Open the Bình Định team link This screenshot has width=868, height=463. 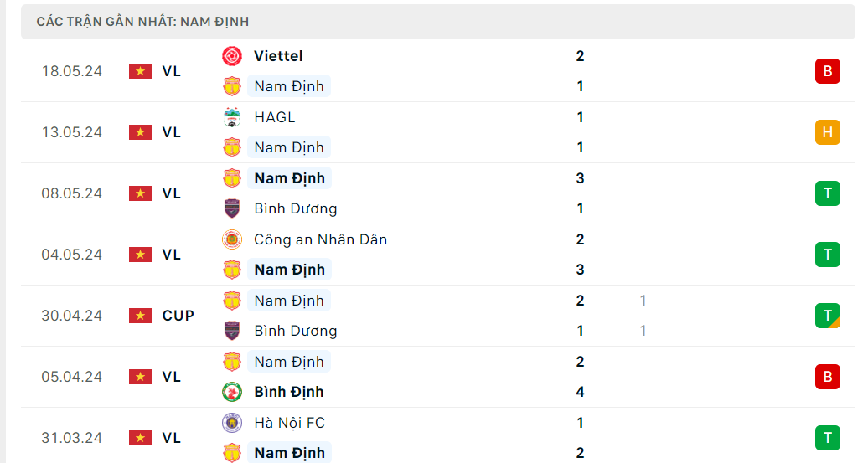(288, 392)
